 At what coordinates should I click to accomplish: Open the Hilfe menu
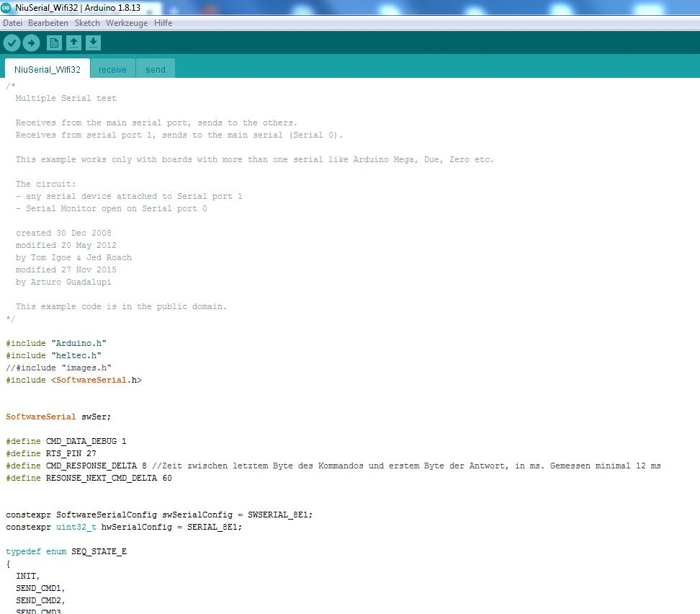[163, 23]
